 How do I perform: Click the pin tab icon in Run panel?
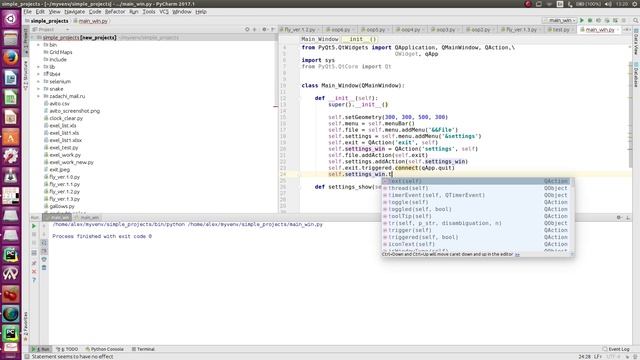click(34, 263)
